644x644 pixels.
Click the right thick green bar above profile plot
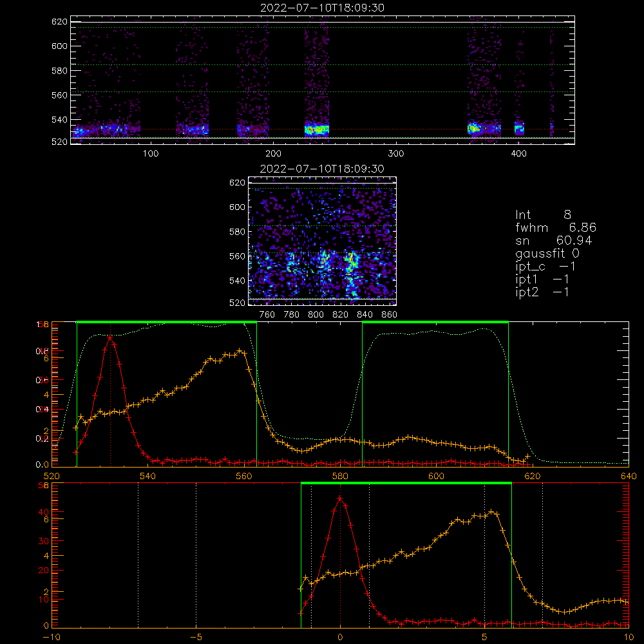tap(435, 322)
